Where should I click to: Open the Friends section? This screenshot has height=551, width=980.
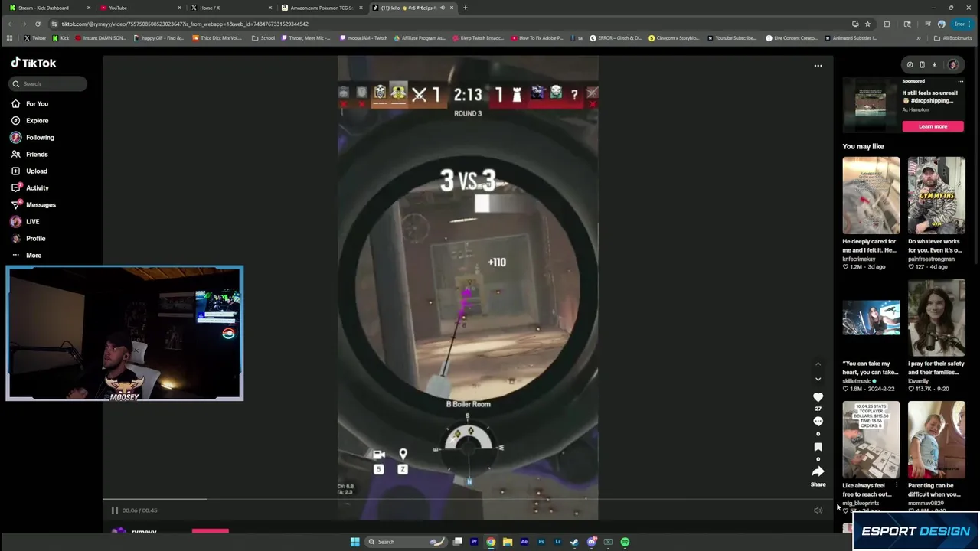tap(30, 155)
